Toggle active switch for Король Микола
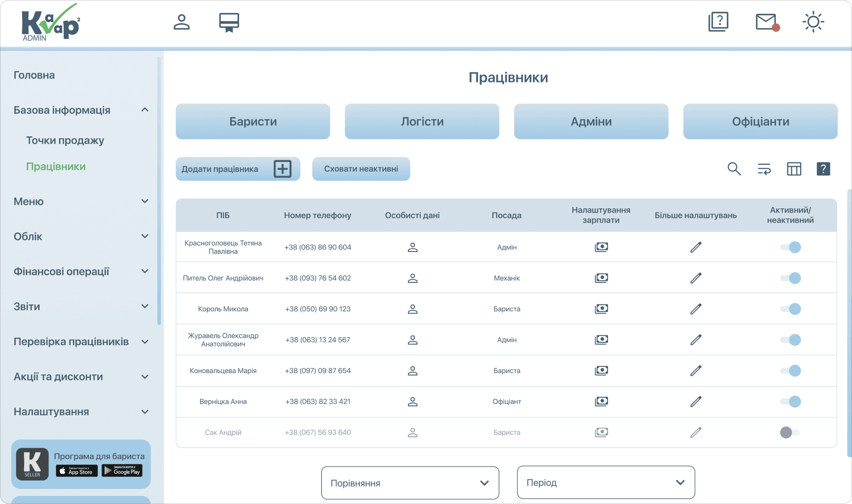The image size is (852, 504). click(x=790, y=309)
